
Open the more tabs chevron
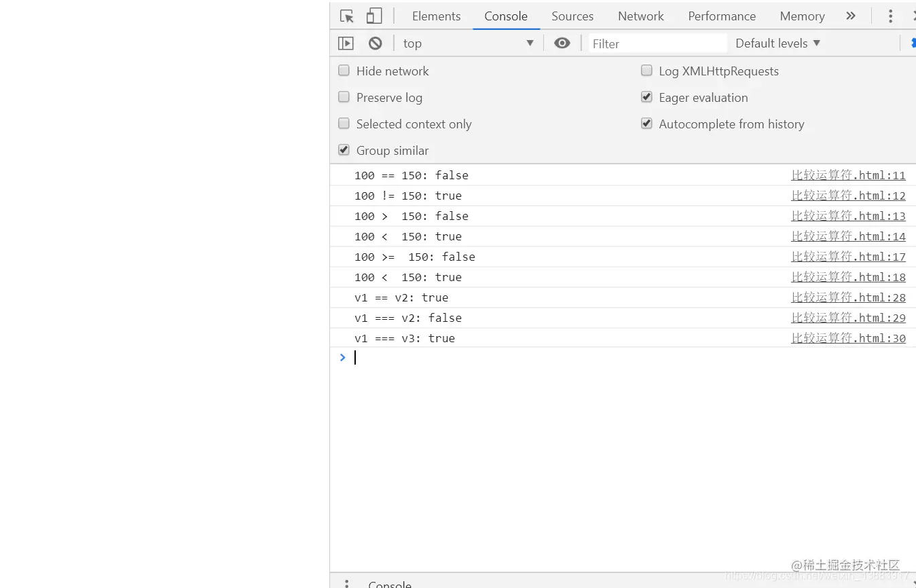click(851, 16)
